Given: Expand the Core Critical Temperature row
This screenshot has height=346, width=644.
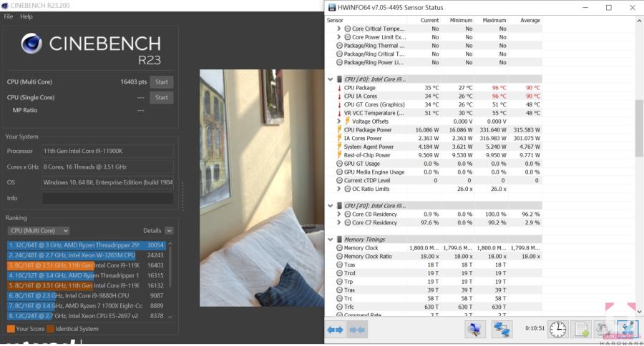Looking at the screenshot, I should tap(339, 29).
